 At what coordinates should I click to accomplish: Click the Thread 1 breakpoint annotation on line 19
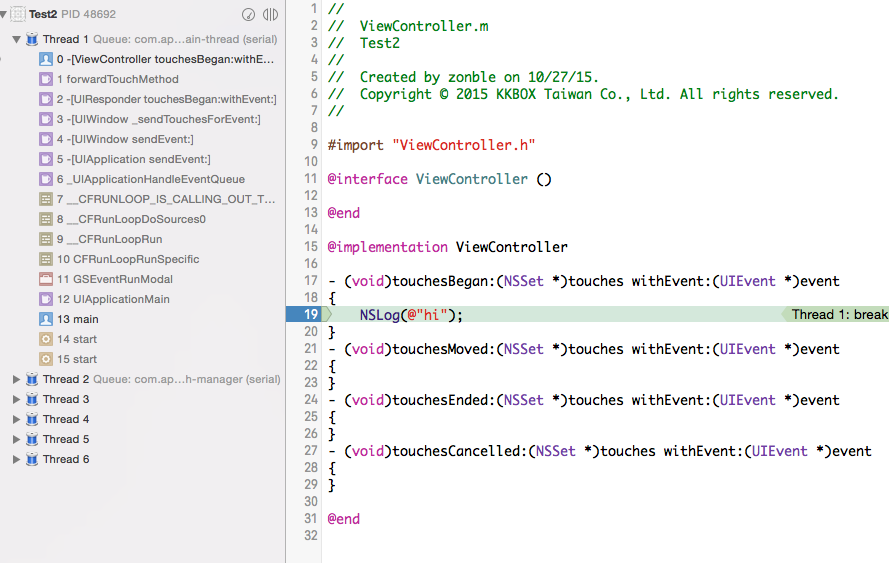(838, 315)
